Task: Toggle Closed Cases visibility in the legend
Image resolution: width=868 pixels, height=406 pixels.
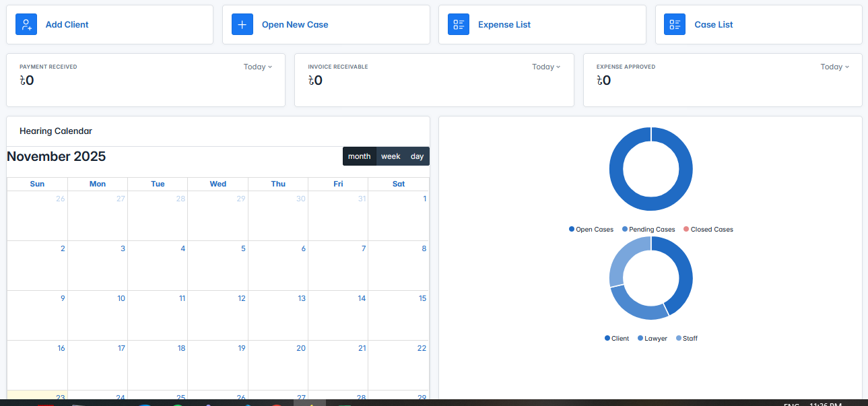Action: [x=708, y=229]
